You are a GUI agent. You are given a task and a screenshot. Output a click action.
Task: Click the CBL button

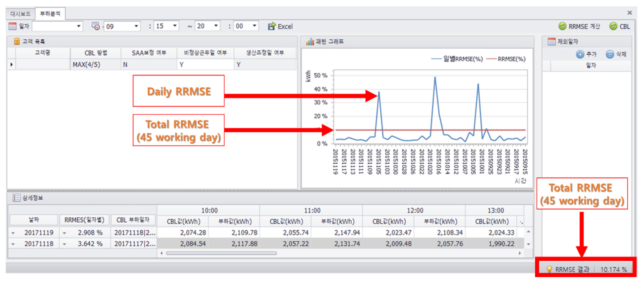620,26
